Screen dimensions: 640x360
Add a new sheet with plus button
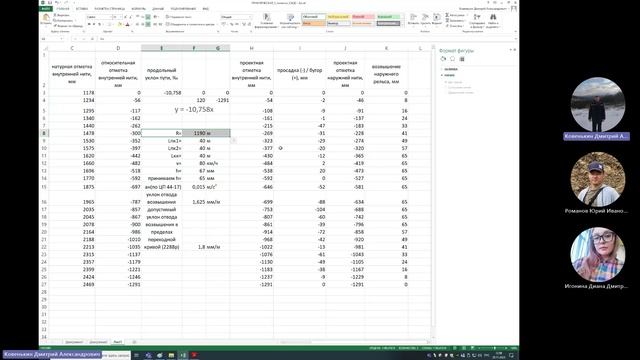(134, 342)
